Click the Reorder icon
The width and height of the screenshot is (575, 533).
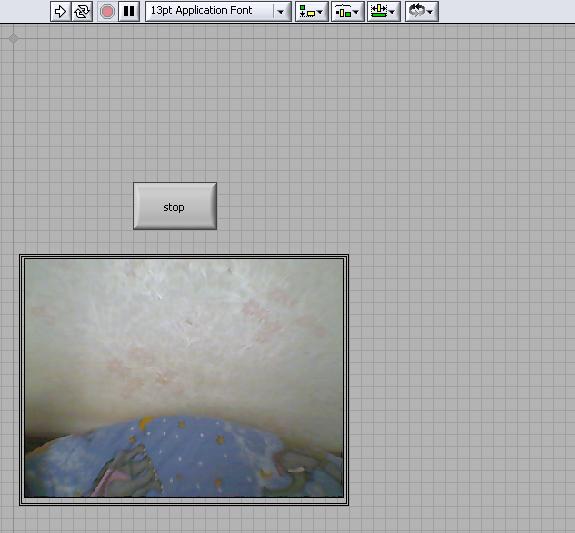(417, 11)
